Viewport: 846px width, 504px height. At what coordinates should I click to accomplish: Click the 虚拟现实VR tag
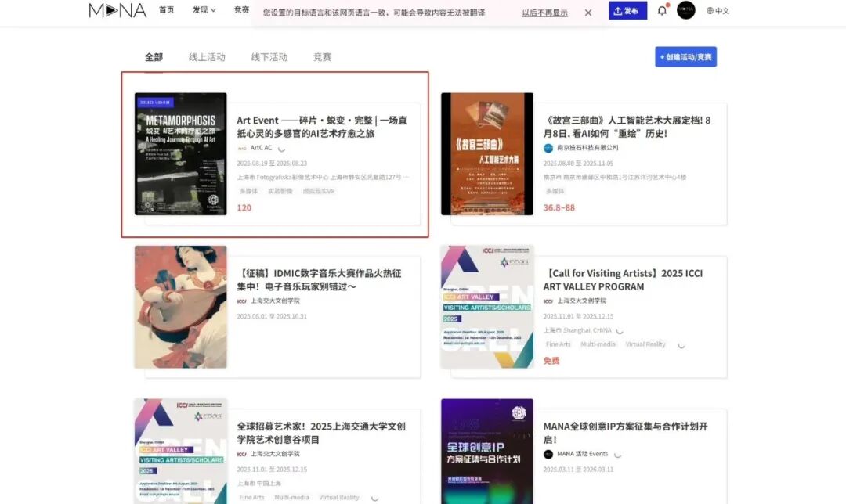(318, 191)
